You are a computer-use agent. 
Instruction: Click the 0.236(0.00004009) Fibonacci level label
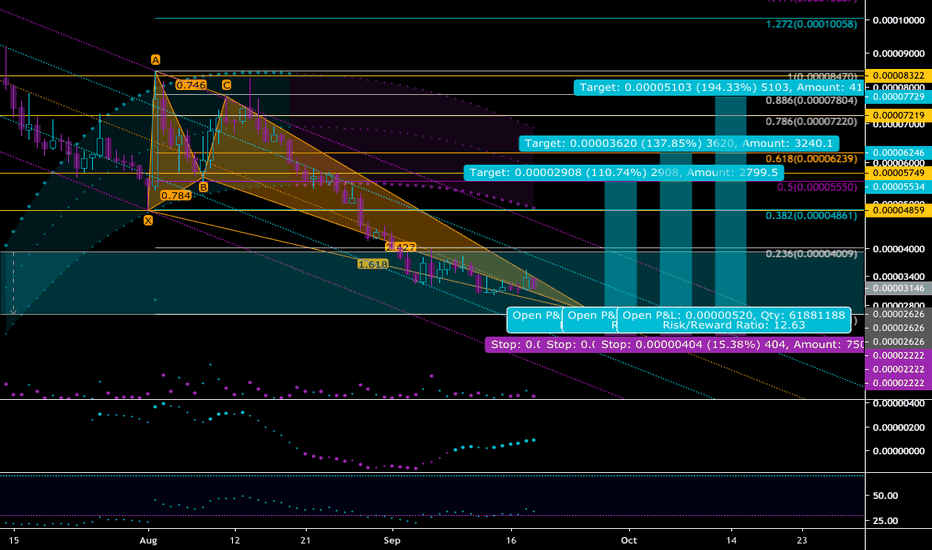(x=811, y=254)
